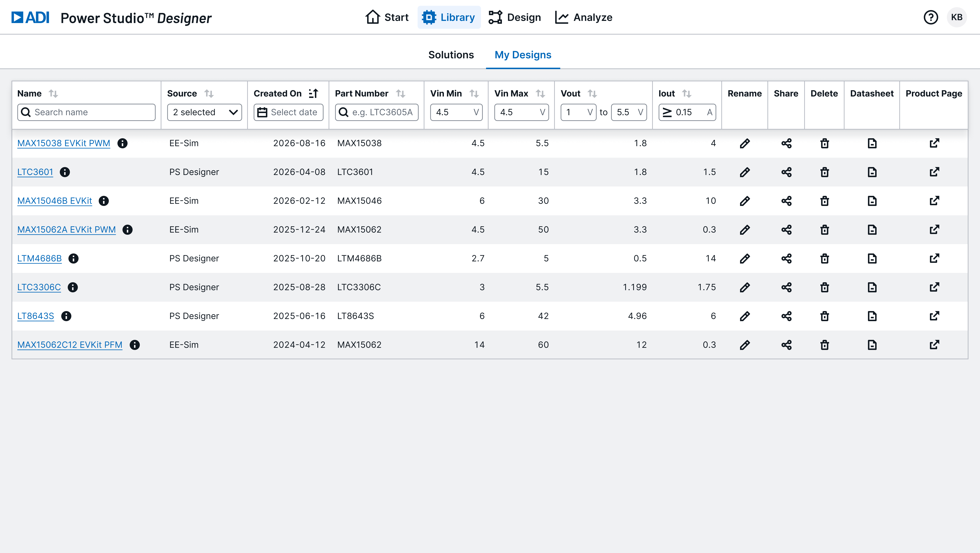Open the MAX15062A EVKit PWM link
Viewport: 980px width, 553px height.
tap(67, 230)
